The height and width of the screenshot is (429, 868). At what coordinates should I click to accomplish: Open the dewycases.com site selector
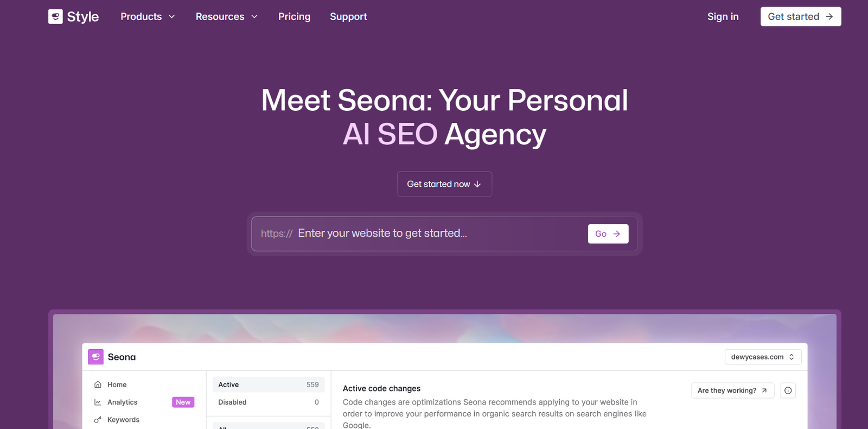coord(763,357)
